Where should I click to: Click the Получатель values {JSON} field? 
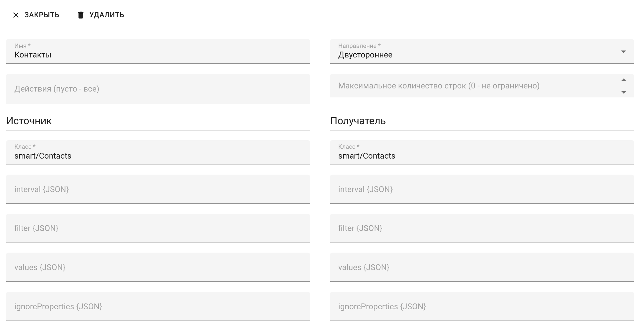click(481, 267)
